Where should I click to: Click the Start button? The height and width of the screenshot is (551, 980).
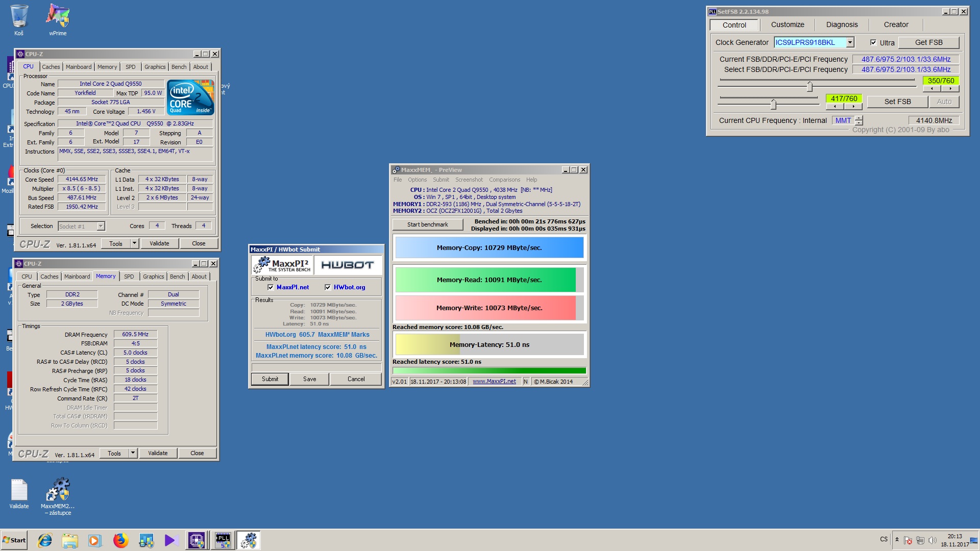14,540
